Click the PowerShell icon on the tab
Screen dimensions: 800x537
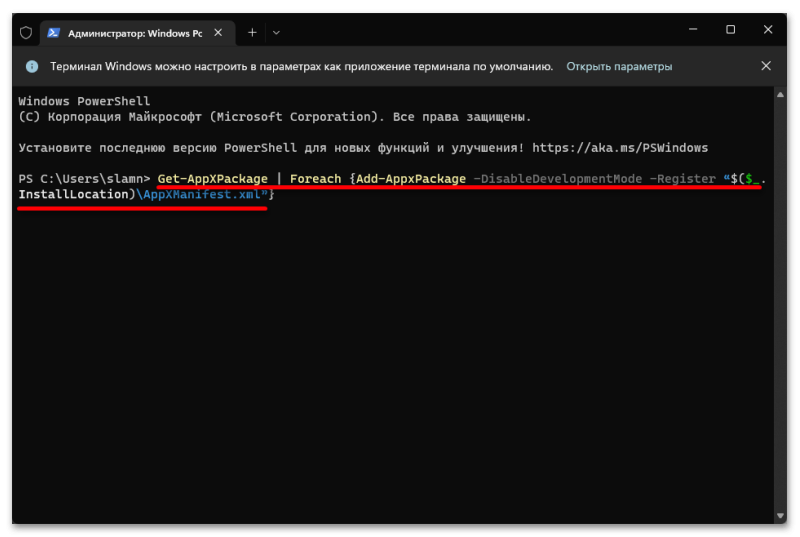coord(54,33)
